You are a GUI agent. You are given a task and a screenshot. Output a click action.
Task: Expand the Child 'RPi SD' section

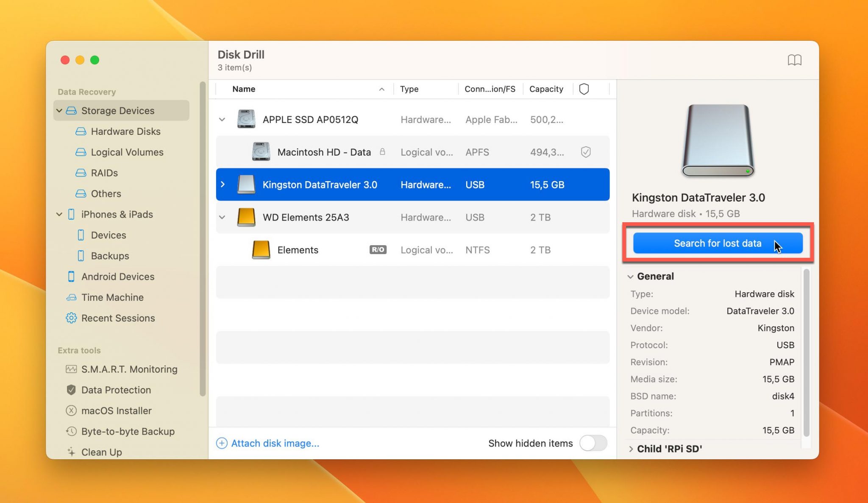(x=632, y=449)
